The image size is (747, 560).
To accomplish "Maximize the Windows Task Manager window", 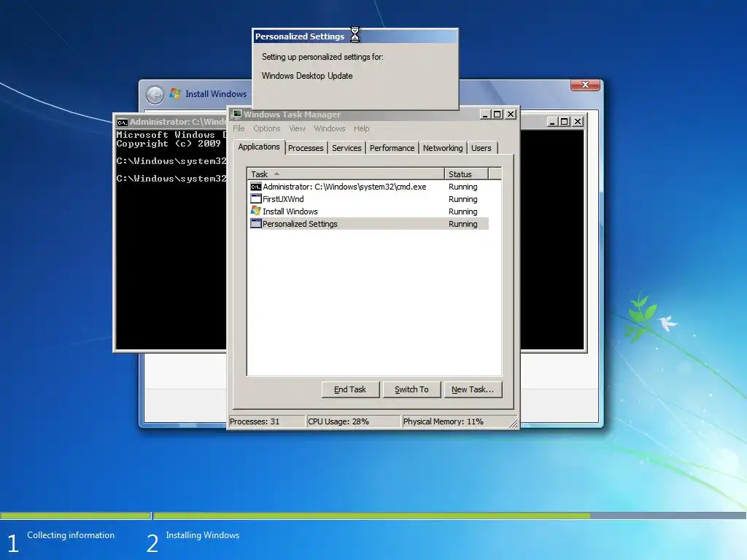I will point(498,114).
